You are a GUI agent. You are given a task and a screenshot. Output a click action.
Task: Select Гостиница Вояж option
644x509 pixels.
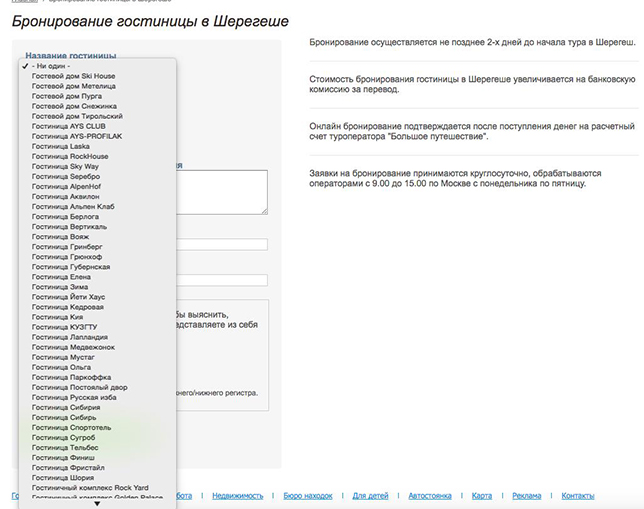[x=97, y=237]
